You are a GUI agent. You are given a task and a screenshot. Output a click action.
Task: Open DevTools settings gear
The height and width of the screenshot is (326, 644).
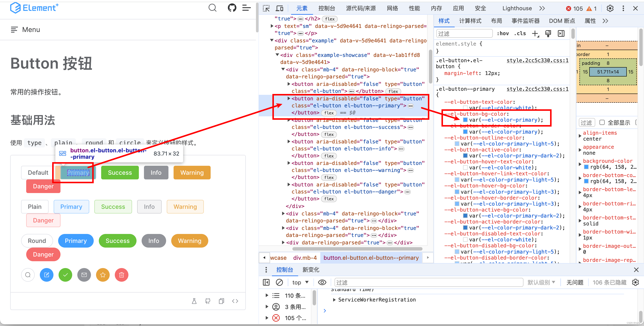[x=610, y=9]
